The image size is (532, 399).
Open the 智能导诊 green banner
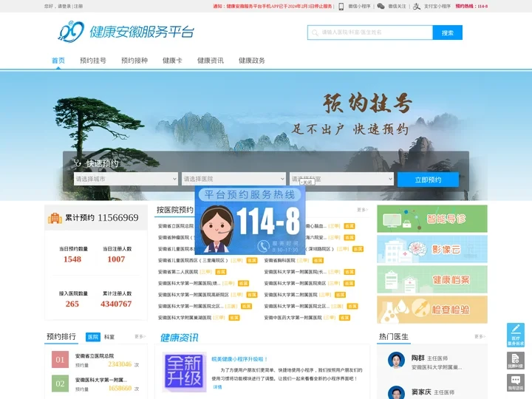(x=432, y=219)
